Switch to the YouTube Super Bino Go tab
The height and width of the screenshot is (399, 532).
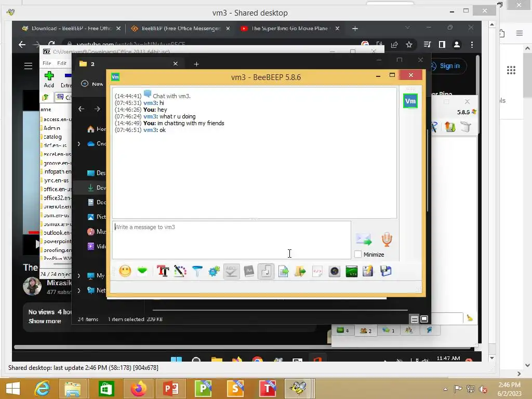[289, 29]
